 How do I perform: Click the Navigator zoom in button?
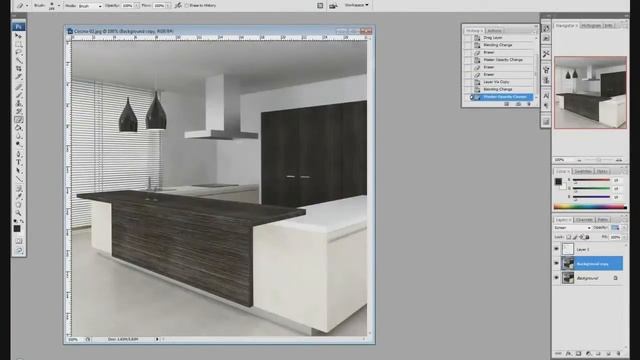click(619, 160)
